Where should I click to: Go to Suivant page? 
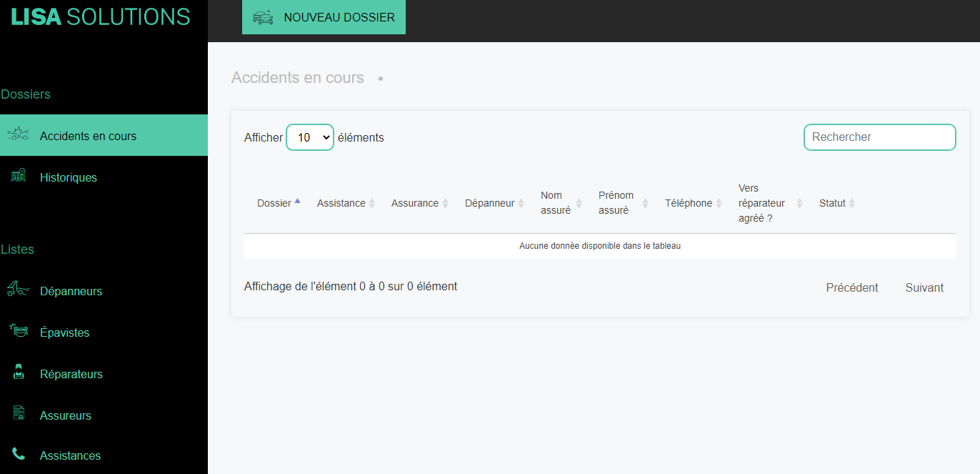click(x=924, y=287)
